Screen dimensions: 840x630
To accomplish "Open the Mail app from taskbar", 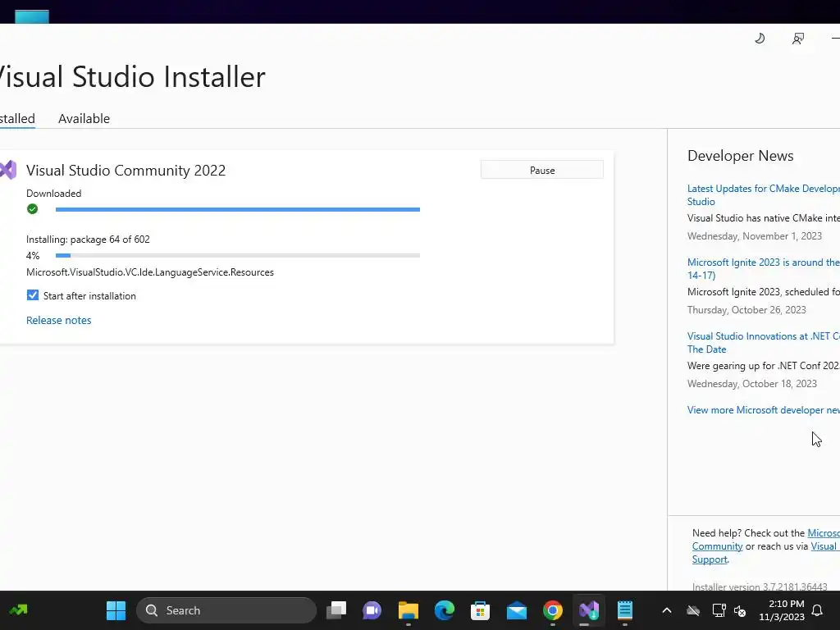I will (517, 610).
